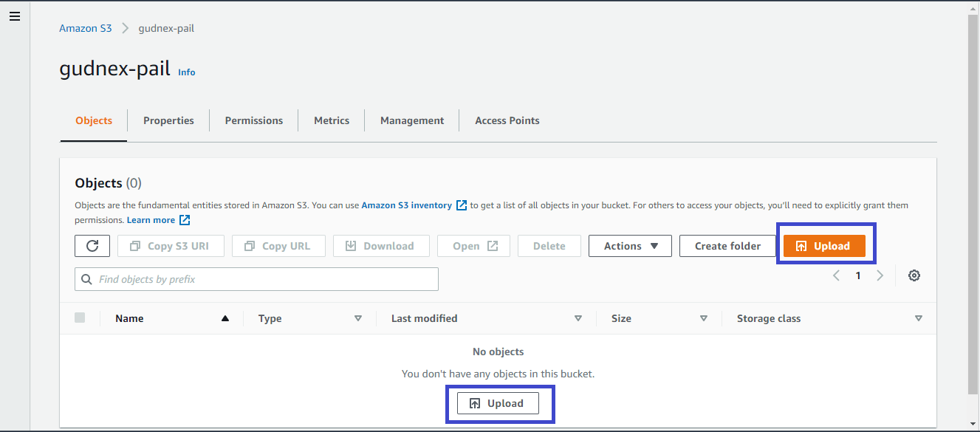Click the Name column header text

click(x=129, y=318)
